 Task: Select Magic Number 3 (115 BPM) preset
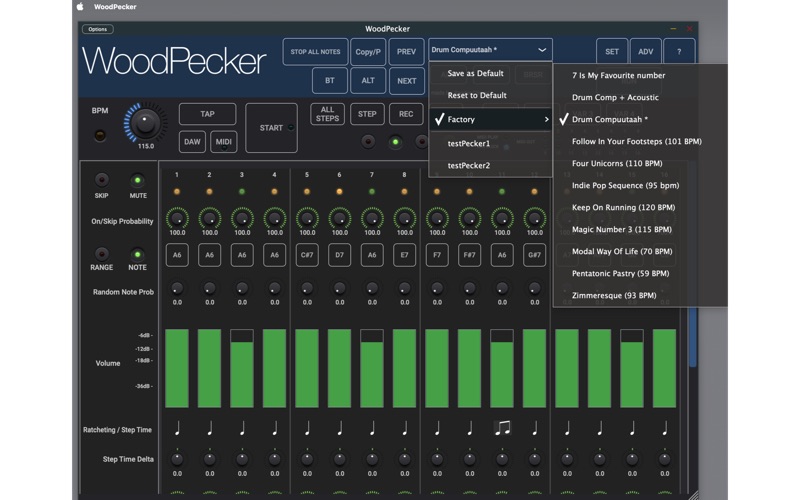tap(640, 229)
